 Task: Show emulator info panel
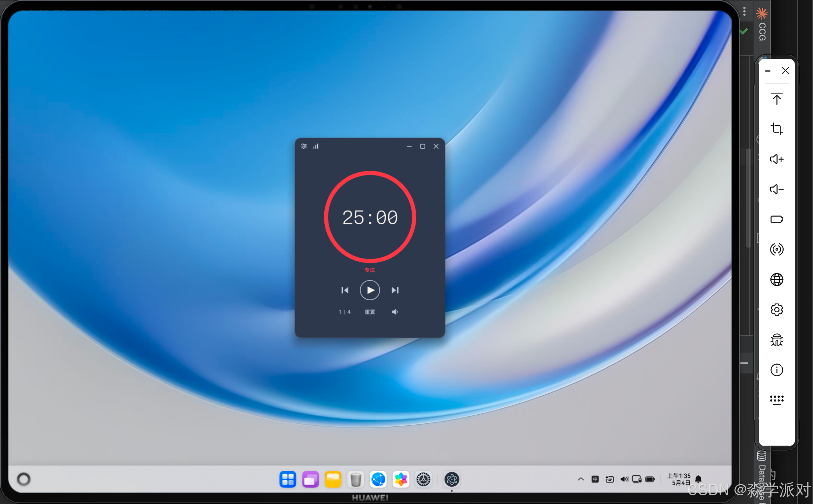tap(776, 370)
